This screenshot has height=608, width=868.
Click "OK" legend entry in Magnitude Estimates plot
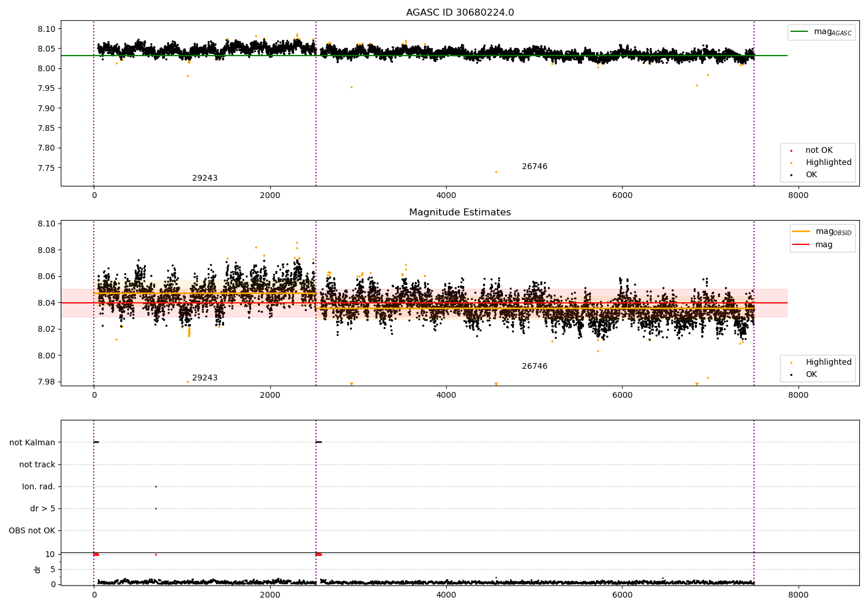(x=811, y=374)
